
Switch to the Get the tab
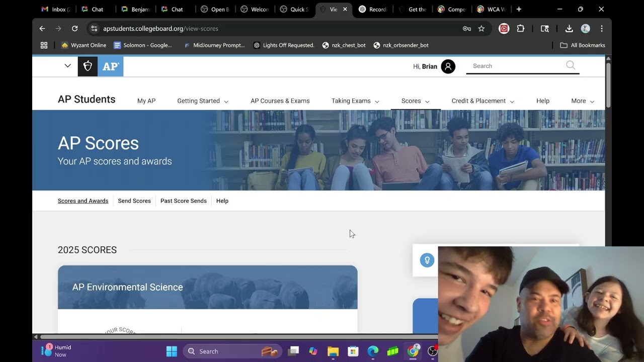(x=413, y=9)
